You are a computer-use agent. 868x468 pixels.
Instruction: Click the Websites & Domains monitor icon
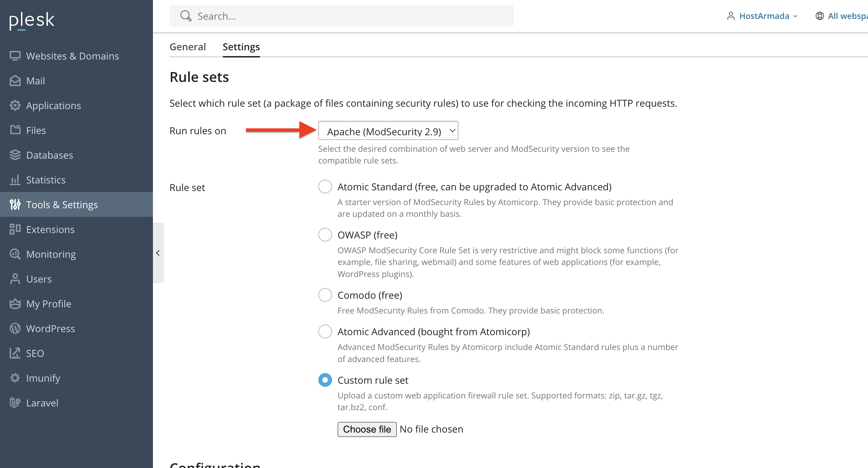pyautogui.click(x=15, y=56)
